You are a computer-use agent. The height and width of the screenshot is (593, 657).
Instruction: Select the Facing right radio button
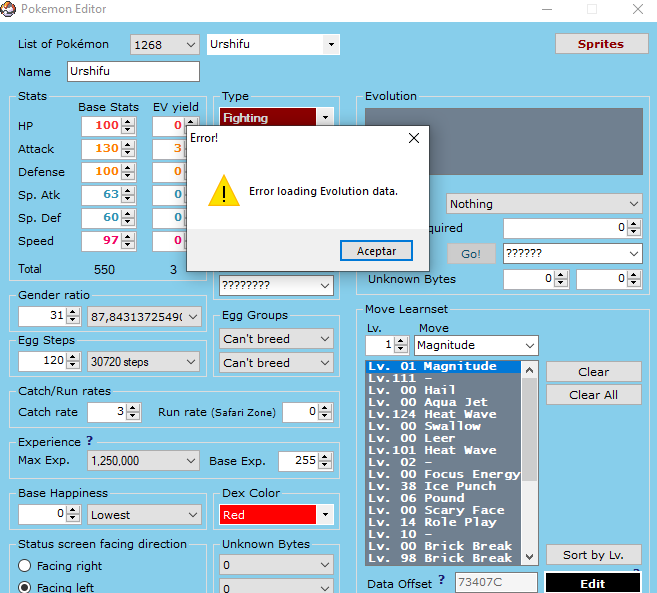(25, 565)
